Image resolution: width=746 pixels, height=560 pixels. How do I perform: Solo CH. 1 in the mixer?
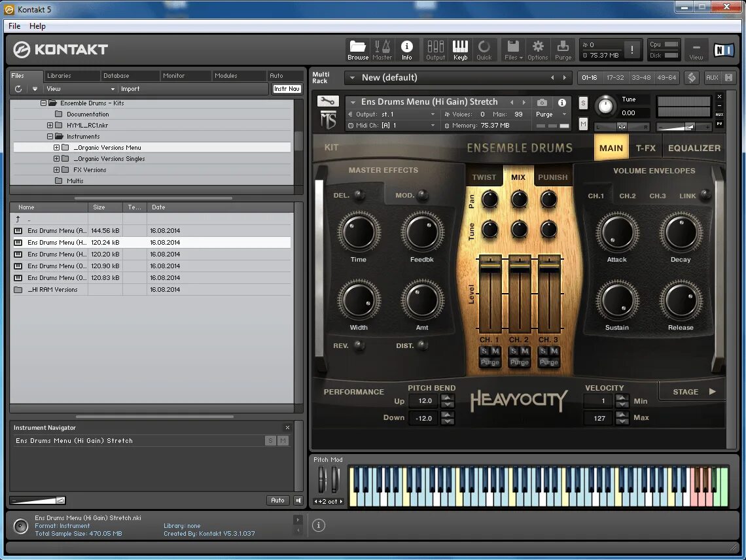pyautogui.click(x=484, y=351)
